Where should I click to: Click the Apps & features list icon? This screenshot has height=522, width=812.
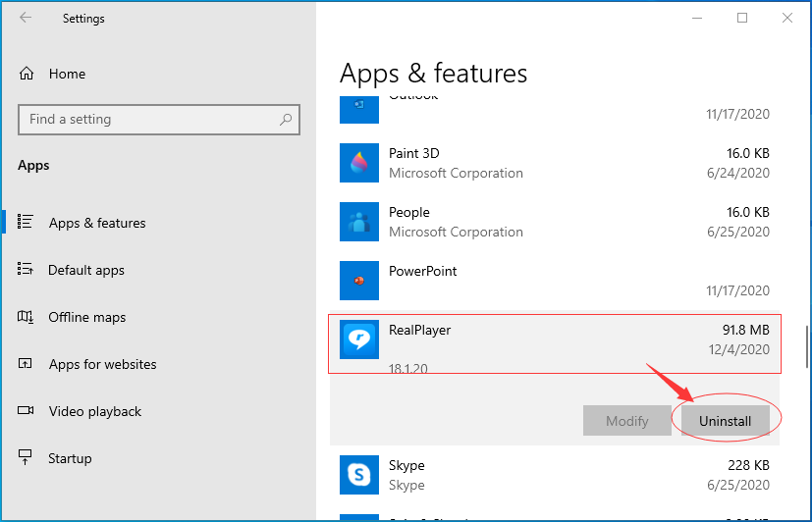click(25, 222)
